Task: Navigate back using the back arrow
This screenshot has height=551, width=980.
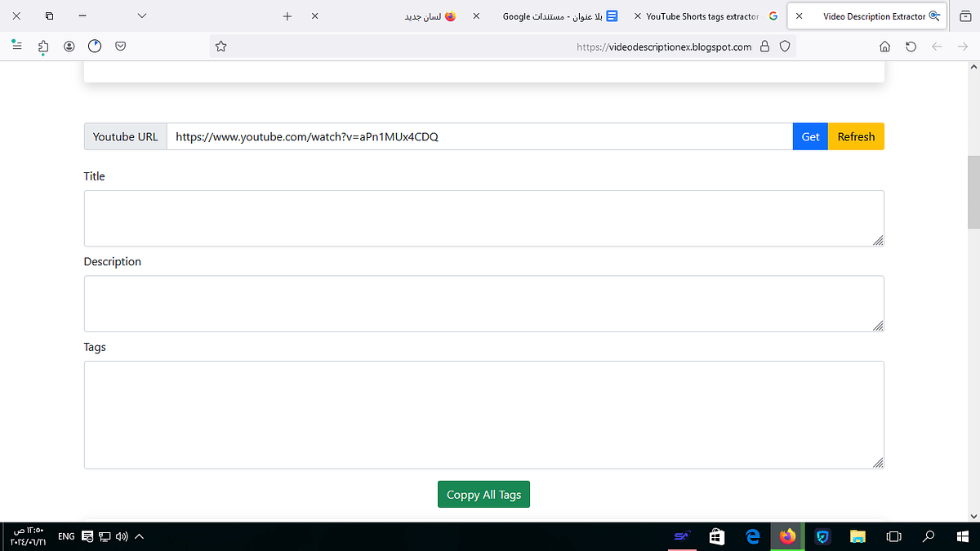Action: pos(937,47)
